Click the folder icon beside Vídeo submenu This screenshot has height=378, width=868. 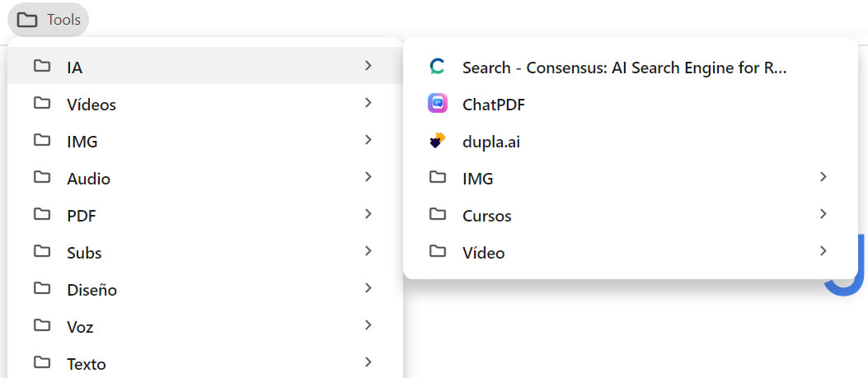[x=438, y=250]
